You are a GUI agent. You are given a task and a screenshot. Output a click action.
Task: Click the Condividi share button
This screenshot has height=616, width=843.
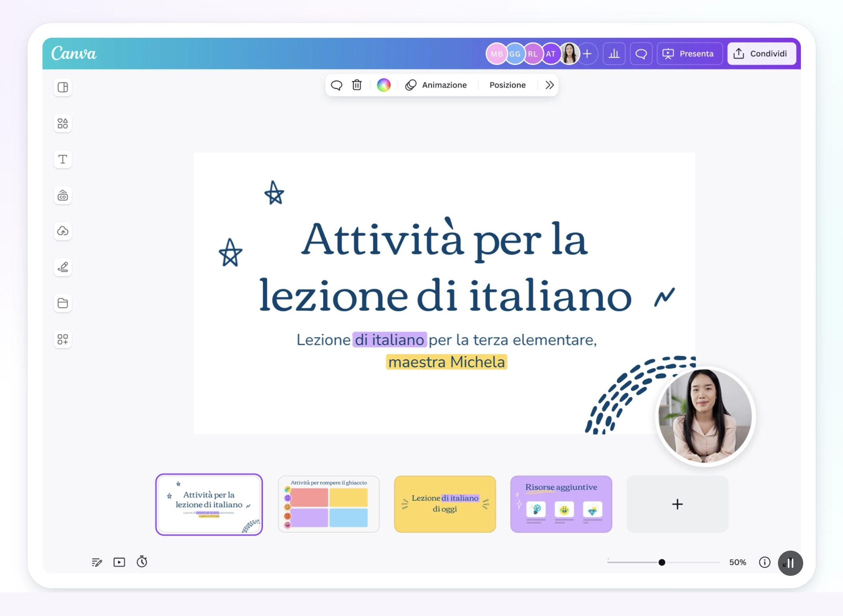[761, 54]
